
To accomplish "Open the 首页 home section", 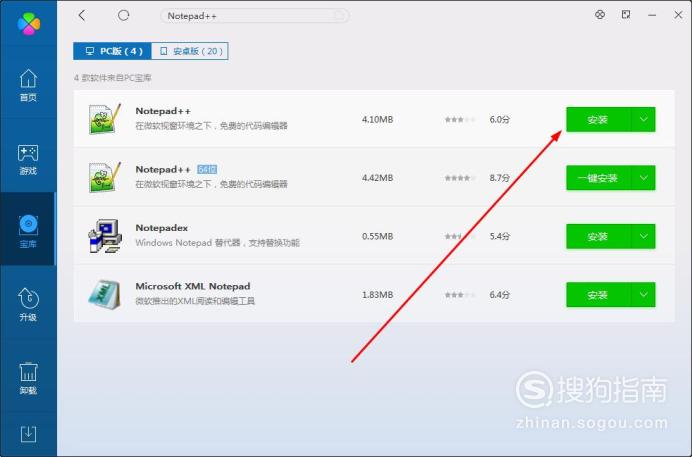I will click(28, 85).
